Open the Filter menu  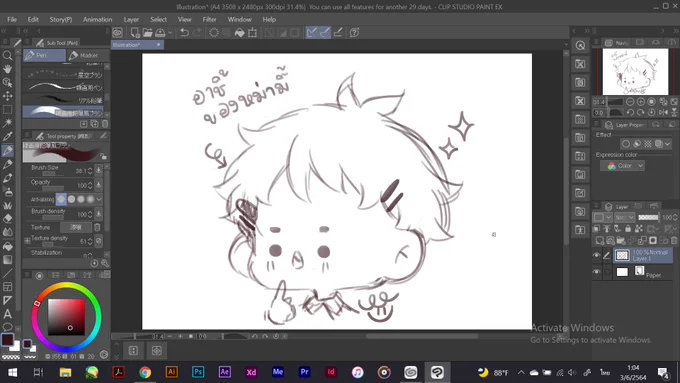click(x=209, y=20)
